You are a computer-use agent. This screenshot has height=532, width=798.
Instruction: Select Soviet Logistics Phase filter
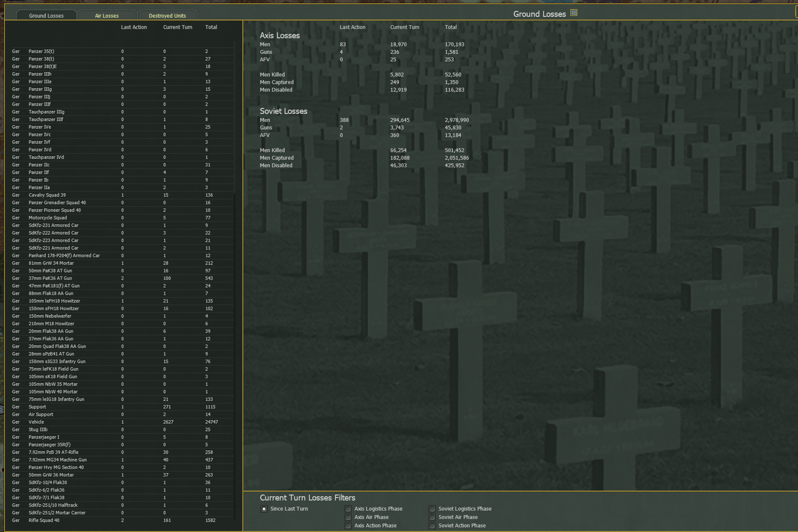(432, 509)
